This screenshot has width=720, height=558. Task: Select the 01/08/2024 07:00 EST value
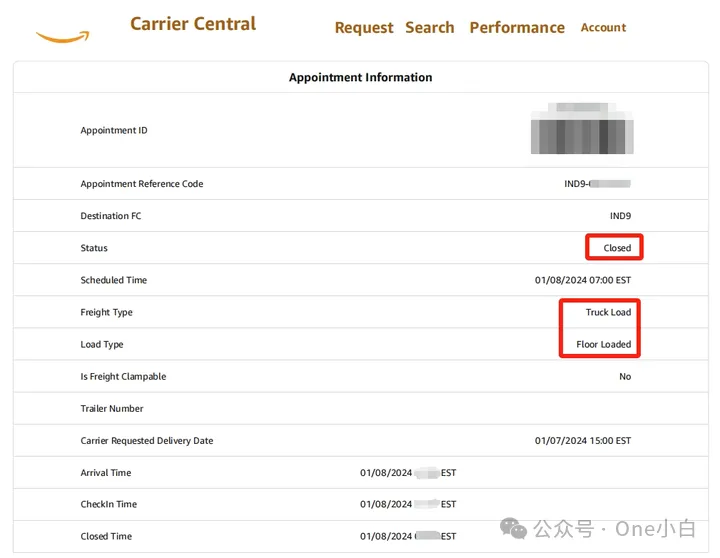pyautogui.click(x=583, y=280)
